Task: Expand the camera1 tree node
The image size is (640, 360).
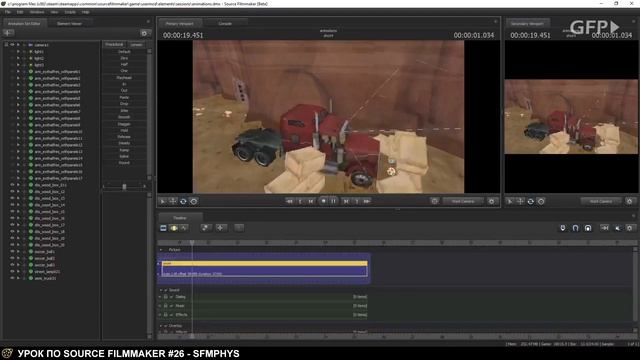Action: pos(18,45)
